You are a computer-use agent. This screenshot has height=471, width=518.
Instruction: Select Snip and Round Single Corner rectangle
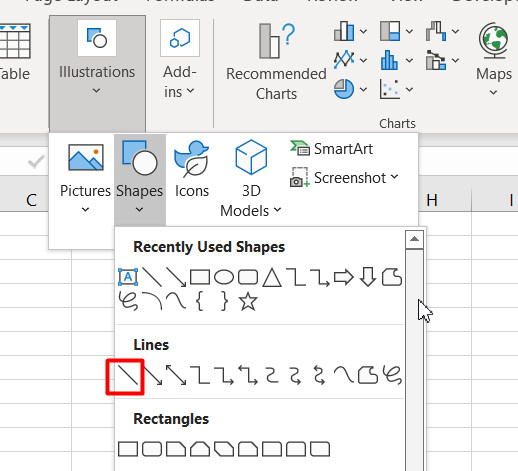pyautogui.click(x=248, y=449)
